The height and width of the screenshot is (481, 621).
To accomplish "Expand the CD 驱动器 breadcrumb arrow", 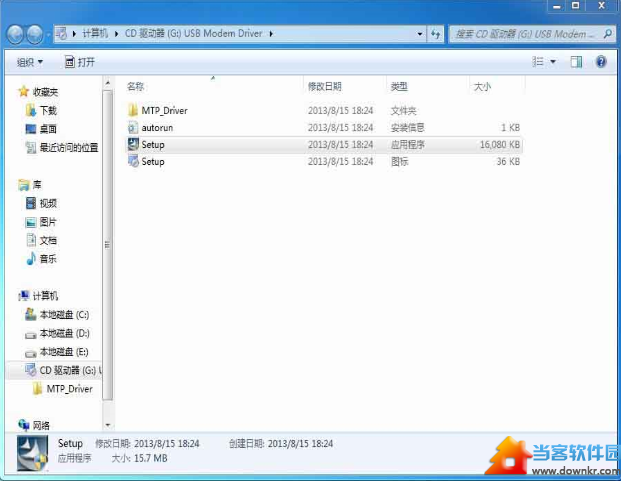I will tap(271, 34).
